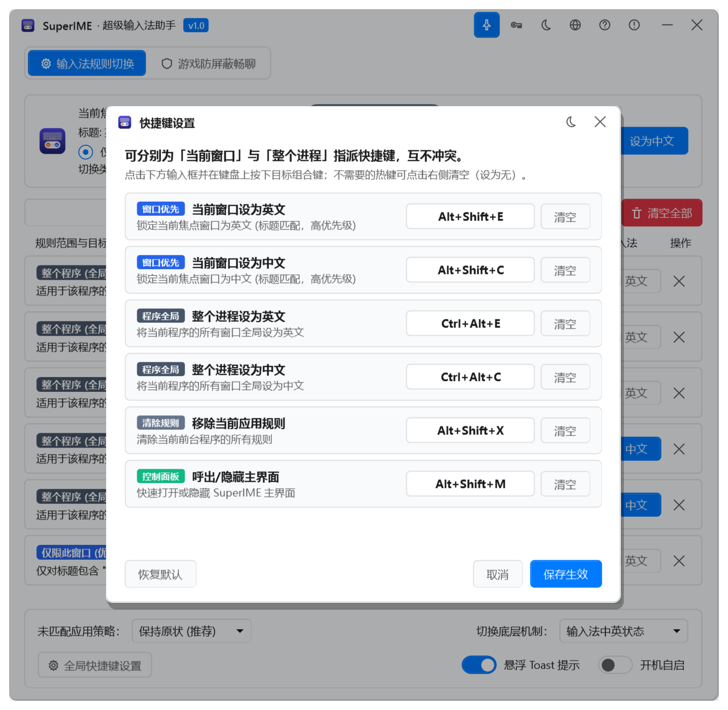Viewport: 728px width, 710px height.
Task: Click the red 清空全部 button
Action: 662,213
